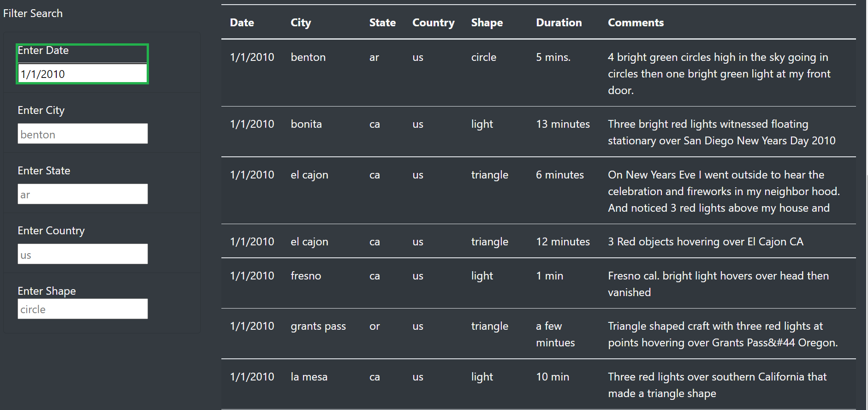Viewport: 868px width, 410px height.
Task: Click the Enter State input field
Action: click(x=82, y=194)
